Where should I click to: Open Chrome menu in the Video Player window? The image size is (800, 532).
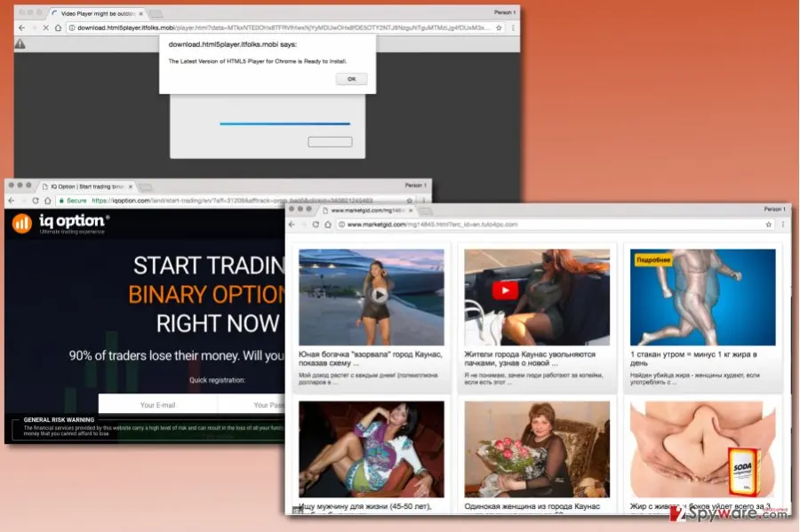click(513, 28)
